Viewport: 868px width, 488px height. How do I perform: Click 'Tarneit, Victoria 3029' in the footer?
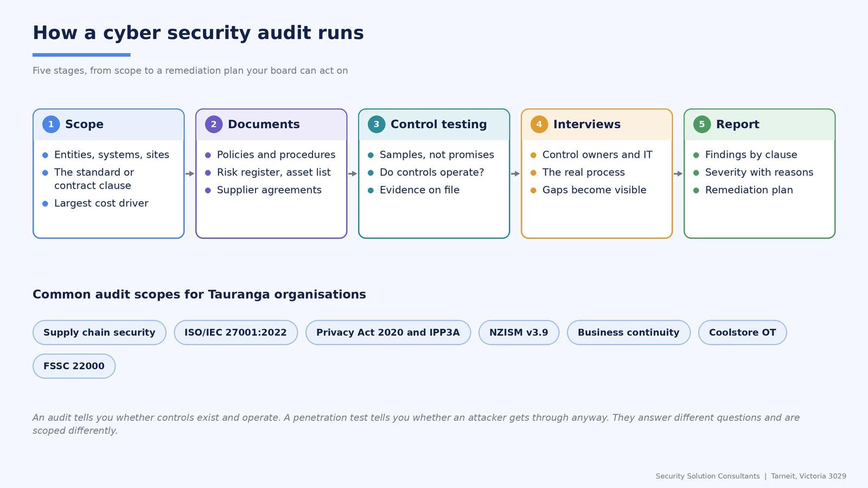(808, 476)
